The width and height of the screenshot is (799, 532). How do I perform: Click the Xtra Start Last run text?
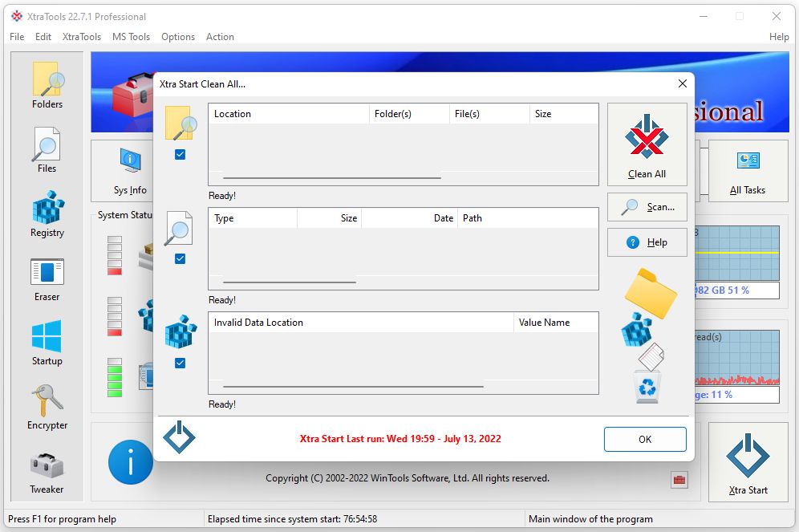pyautogui.click(x=400, y=439)
